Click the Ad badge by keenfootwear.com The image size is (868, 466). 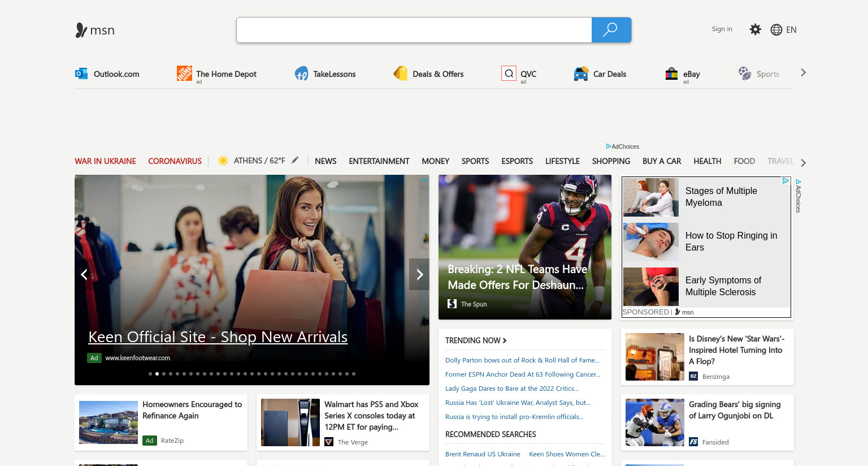[x=94, y=358]
